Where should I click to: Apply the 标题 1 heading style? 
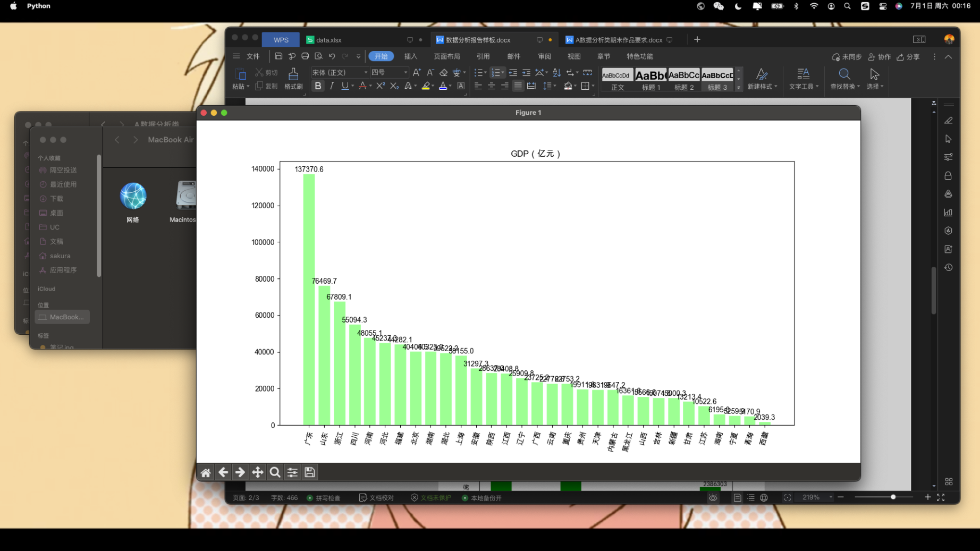coord(650,80)
